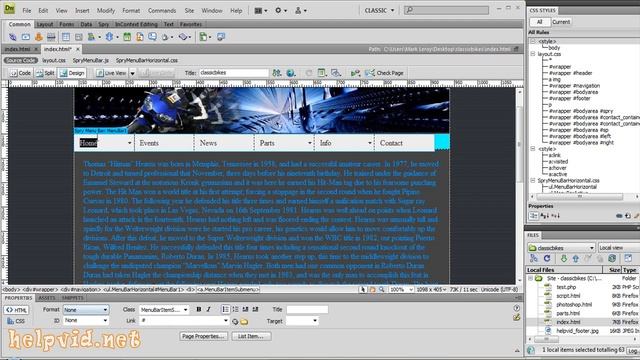Open the layout.css related file
Image resolution: width=640 pixels, height=360 pixels.
54,60
